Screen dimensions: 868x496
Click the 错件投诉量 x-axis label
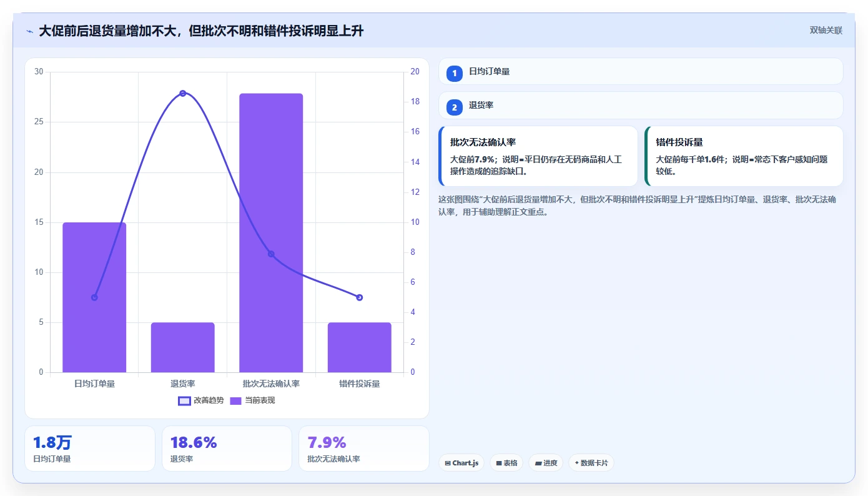click(x=360, y=384)
